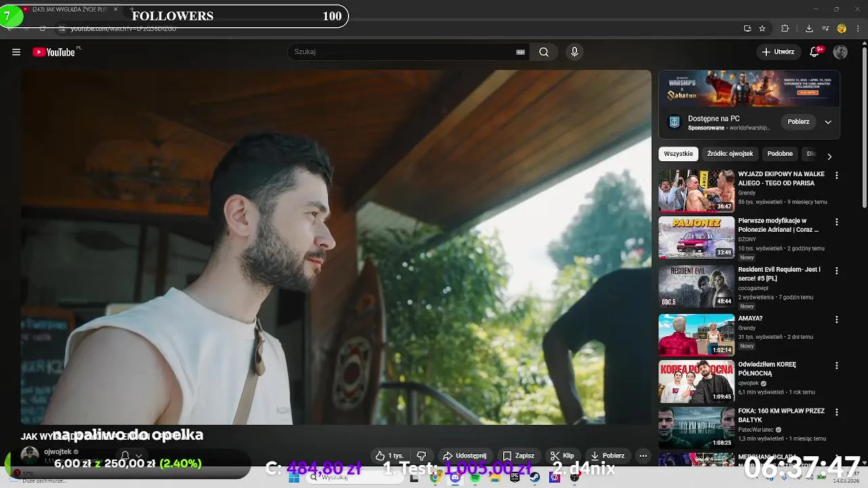Open the browser media control icon
The image size is (868, 488).
click(x=825, y=28)
